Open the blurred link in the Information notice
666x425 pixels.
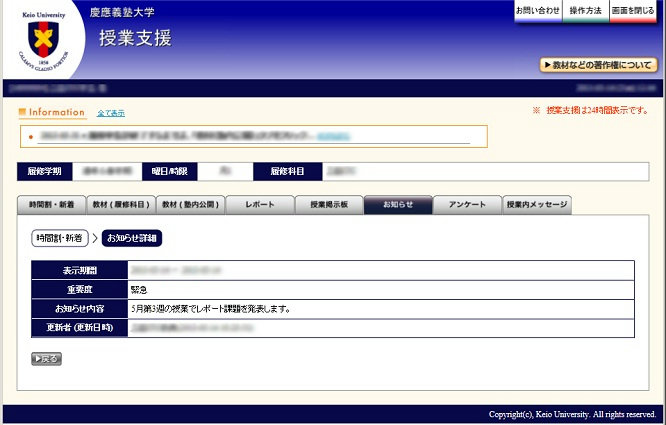pyautogui.click(x=335, y=135)
